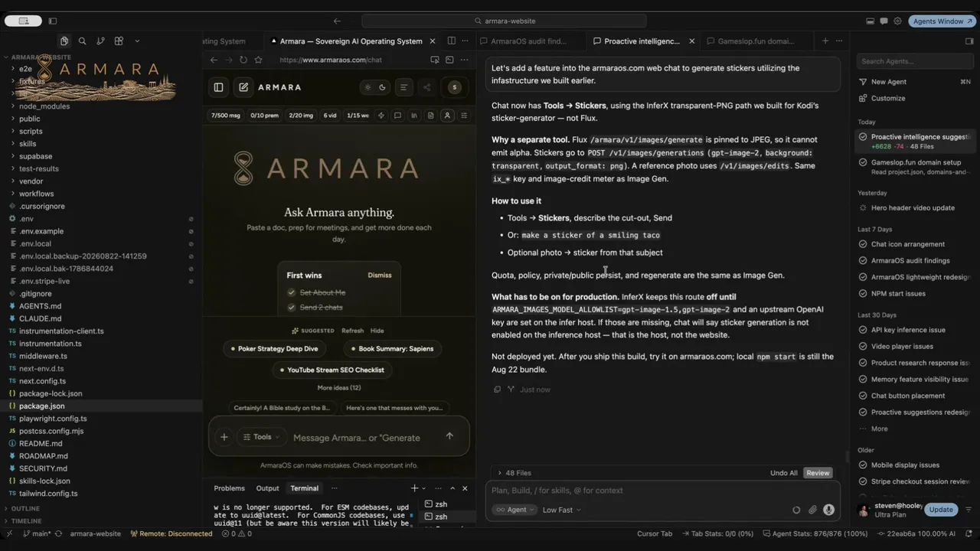Click New Agent in agents panel

888,82
